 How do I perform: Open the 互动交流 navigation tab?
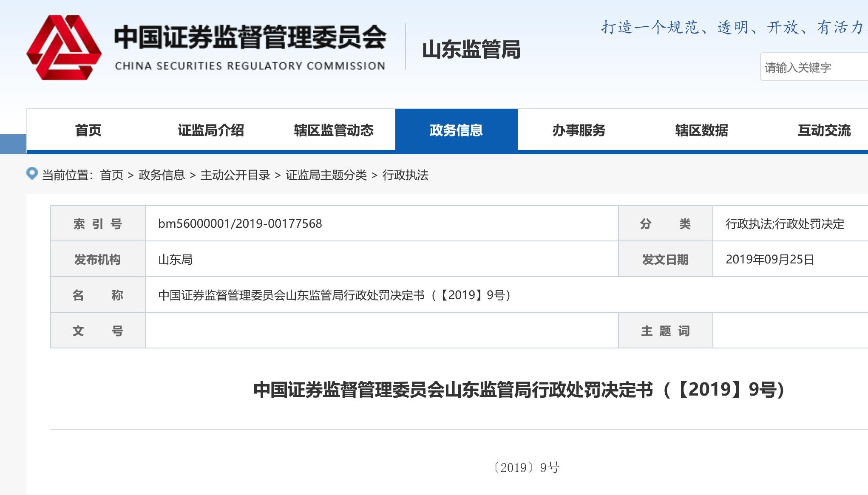(824, 130)
